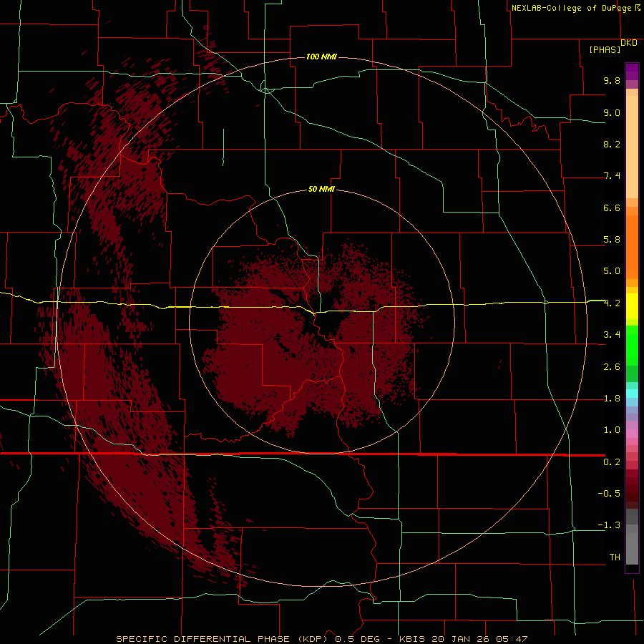Click the 6.6 value on the color scale
Image resolution: width=644 pixels, height=644 pixels.
pos(612,208)
